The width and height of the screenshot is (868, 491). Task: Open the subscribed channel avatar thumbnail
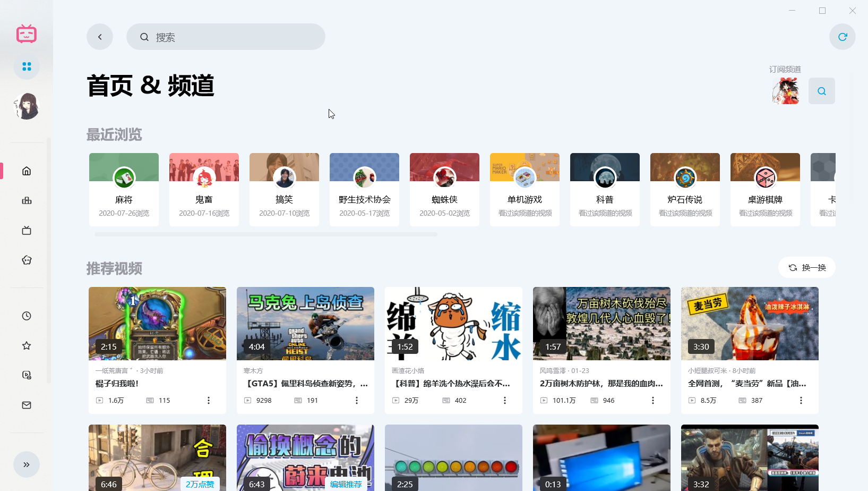[x=785, y=91]
